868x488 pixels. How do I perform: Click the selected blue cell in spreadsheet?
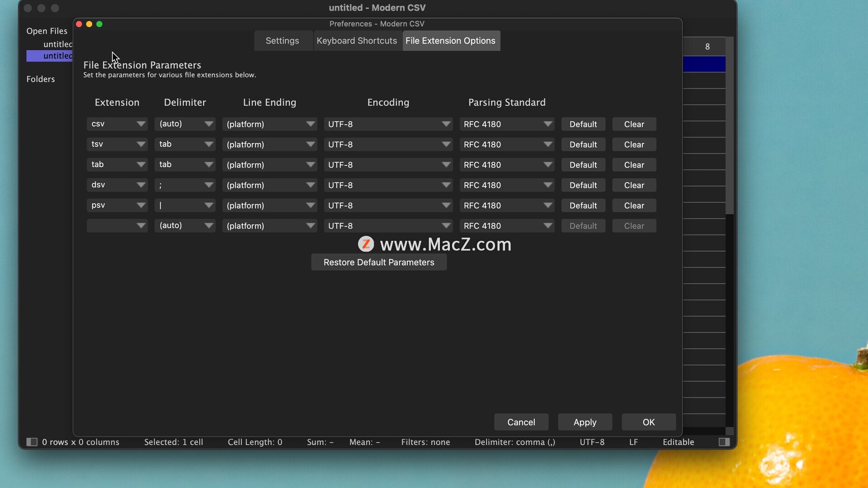coord(704,64)
